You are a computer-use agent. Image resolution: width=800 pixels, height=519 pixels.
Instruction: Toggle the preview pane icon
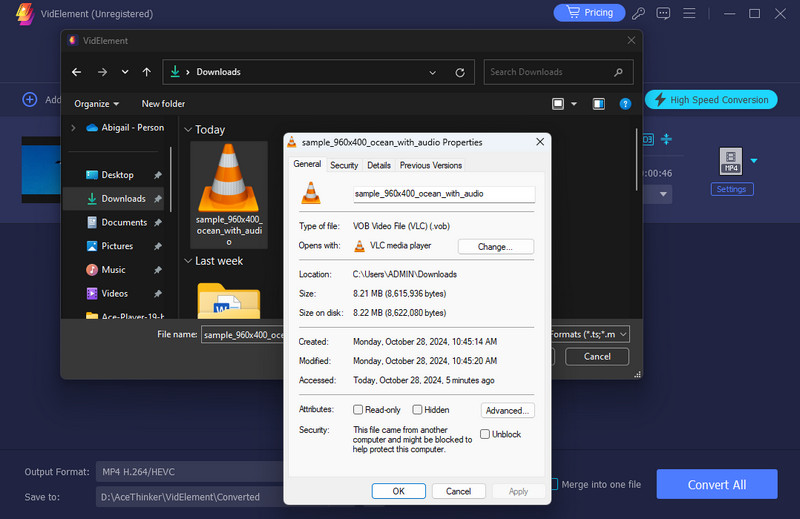point(598,104)
